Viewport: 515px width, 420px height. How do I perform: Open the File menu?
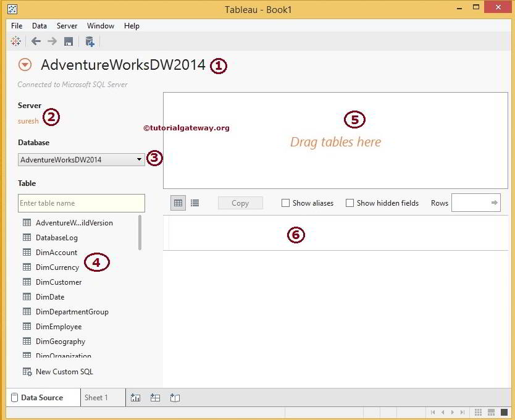(17, 26)
